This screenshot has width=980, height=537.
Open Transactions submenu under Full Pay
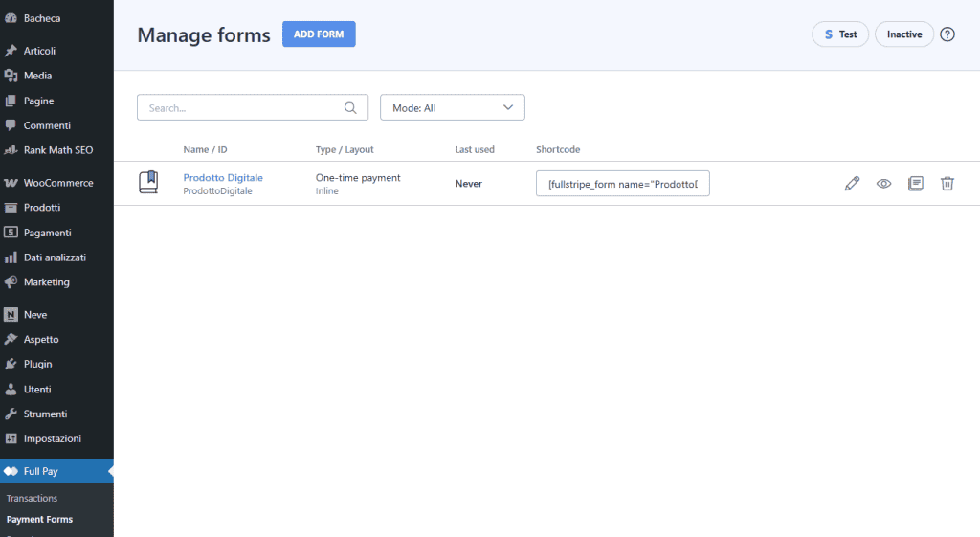pos(32,499)
